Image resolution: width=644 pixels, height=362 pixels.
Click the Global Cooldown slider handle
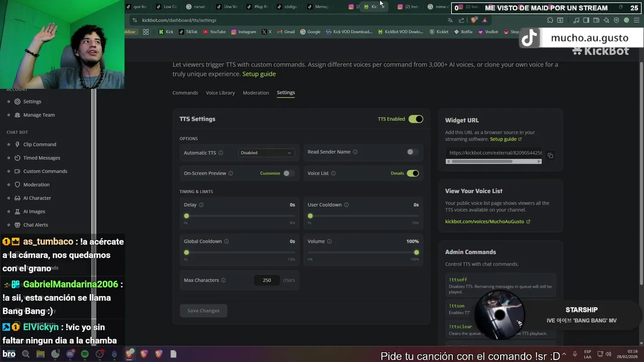pyautogui.click(x=187, y=252)
